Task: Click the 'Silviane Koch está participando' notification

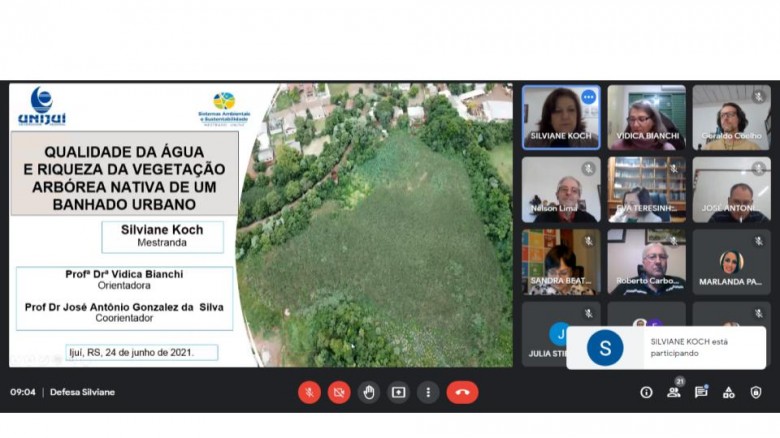Action: pyautogui.click(x=666, y=347)
